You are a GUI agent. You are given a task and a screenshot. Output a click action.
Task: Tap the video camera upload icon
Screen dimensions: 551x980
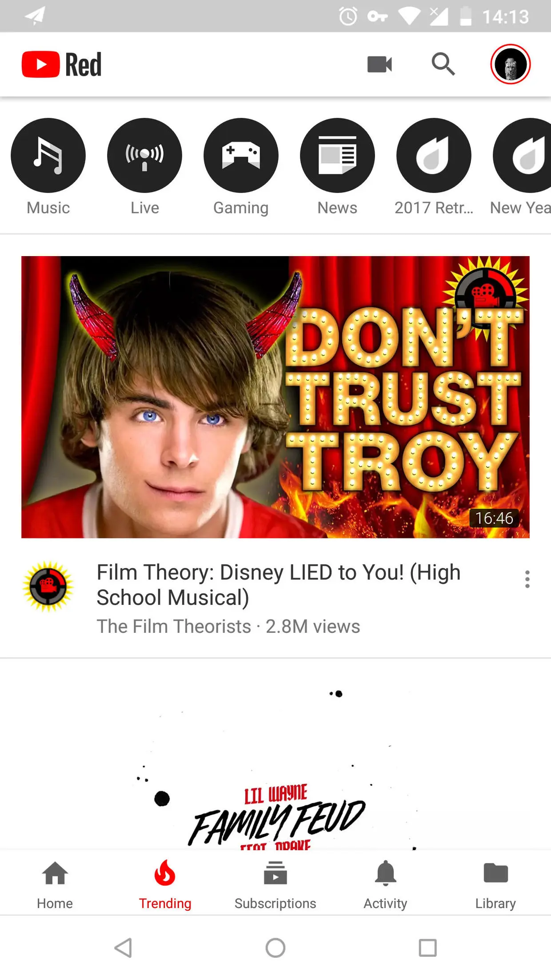379,64
